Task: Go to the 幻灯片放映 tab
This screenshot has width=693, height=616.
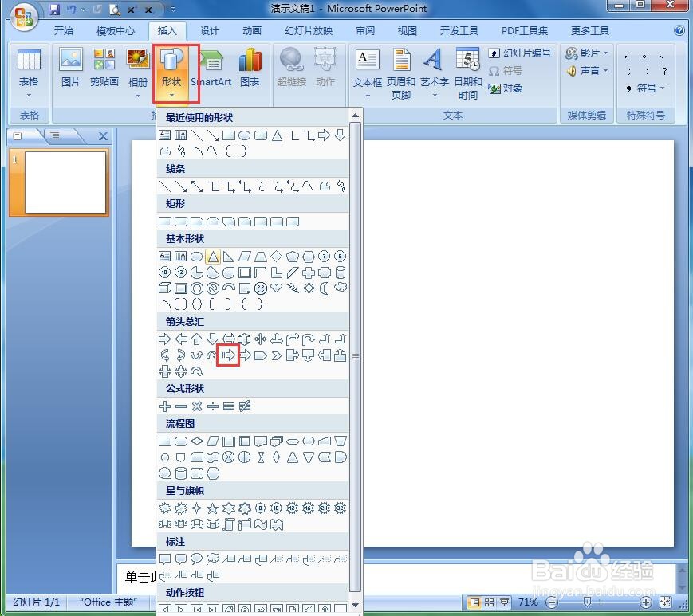Action: pyautogui.click(x=309, y=30)
